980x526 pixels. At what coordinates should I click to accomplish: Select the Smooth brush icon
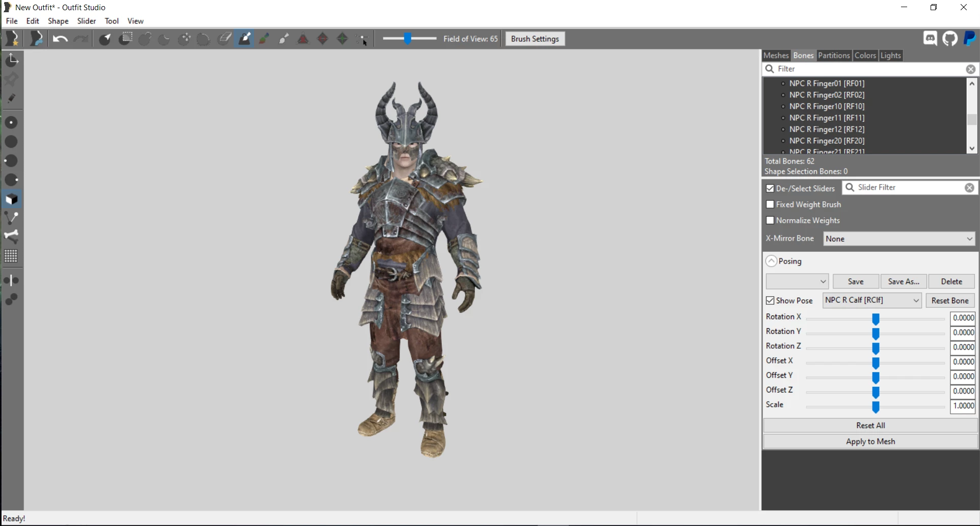pos(203,39)
